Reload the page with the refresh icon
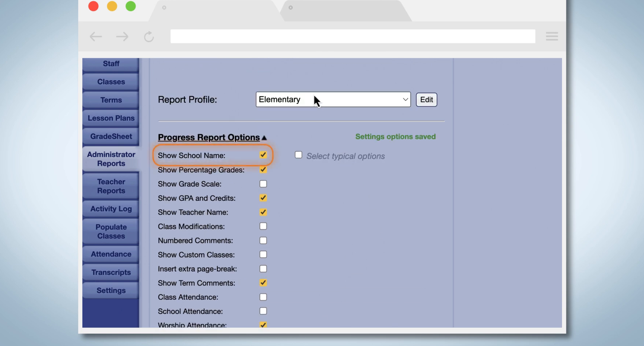 [149, 36]
